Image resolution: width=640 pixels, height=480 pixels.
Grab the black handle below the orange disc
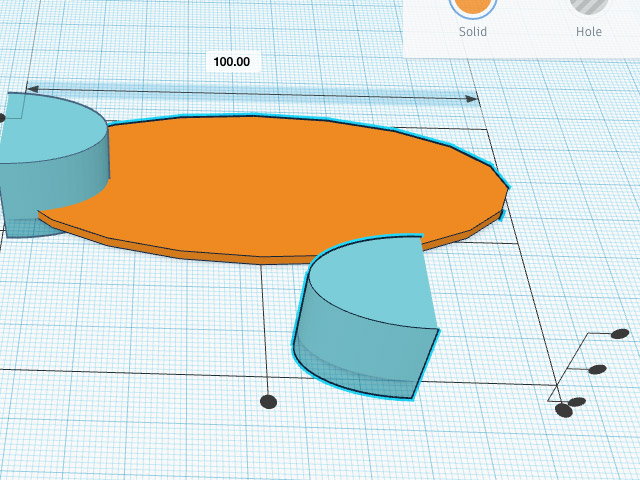point(268,402)
